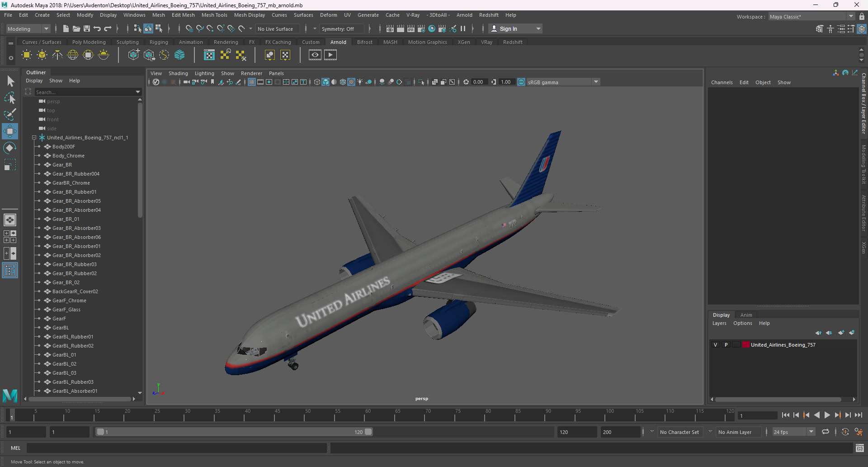
Task: Open Layers menu in layer editor
Action: 719,323
